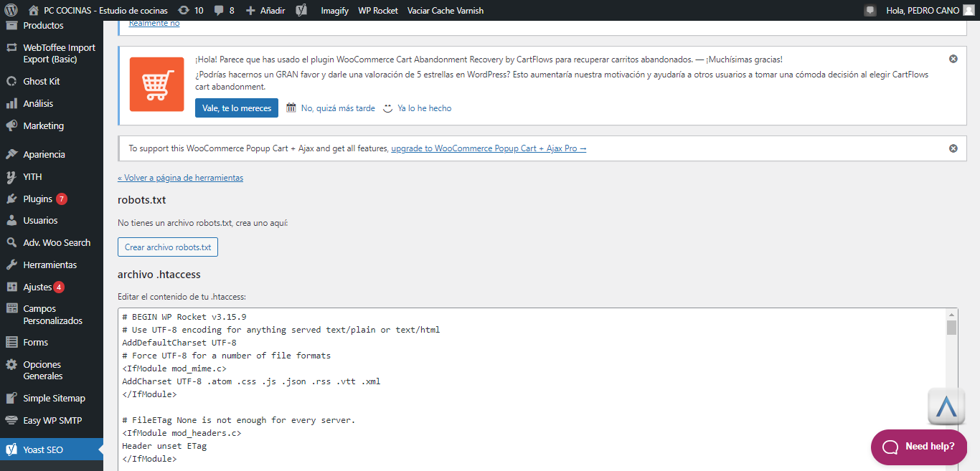Click the blue arrow floating widget icon
Viewport: 980px width, 471px height.
[x=946, y=407]
